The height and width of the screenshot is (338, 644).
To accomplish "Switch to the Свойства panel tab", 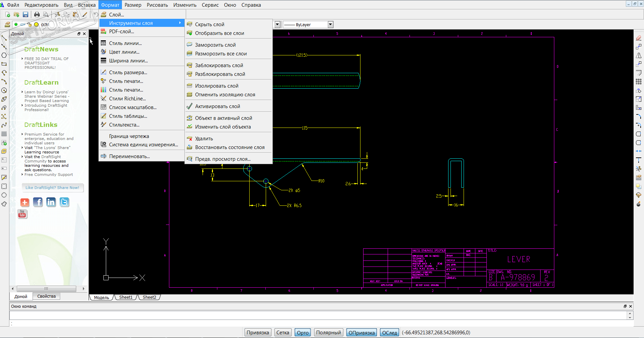I will tap(46, 296).
